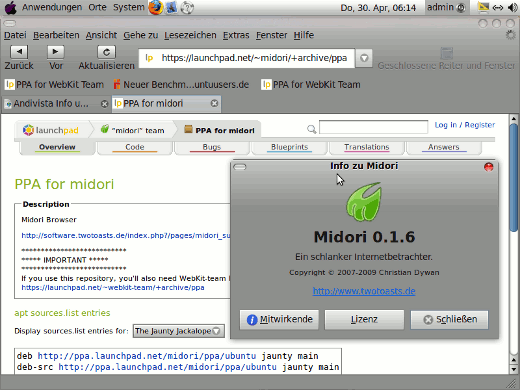Click the PPA for midori breadcrumb
This screenshot has width=520, height=390.
point(219,130)
